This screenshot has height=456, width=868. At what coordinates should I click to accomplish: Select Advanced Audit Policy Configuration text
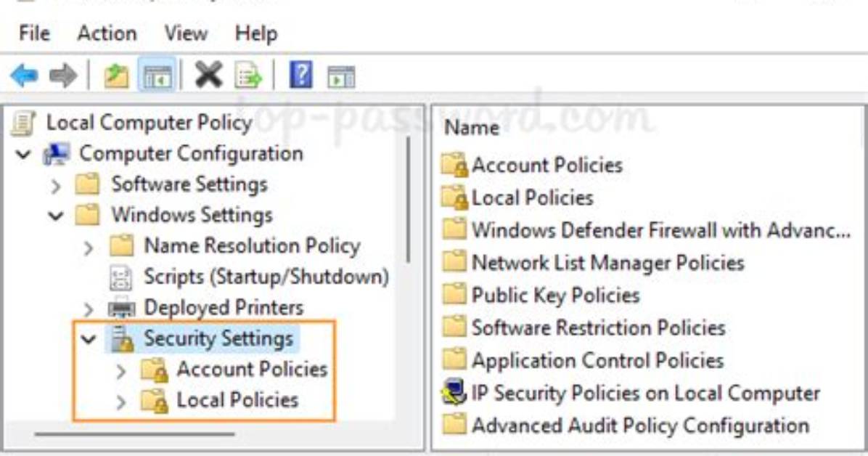[640, 426]
